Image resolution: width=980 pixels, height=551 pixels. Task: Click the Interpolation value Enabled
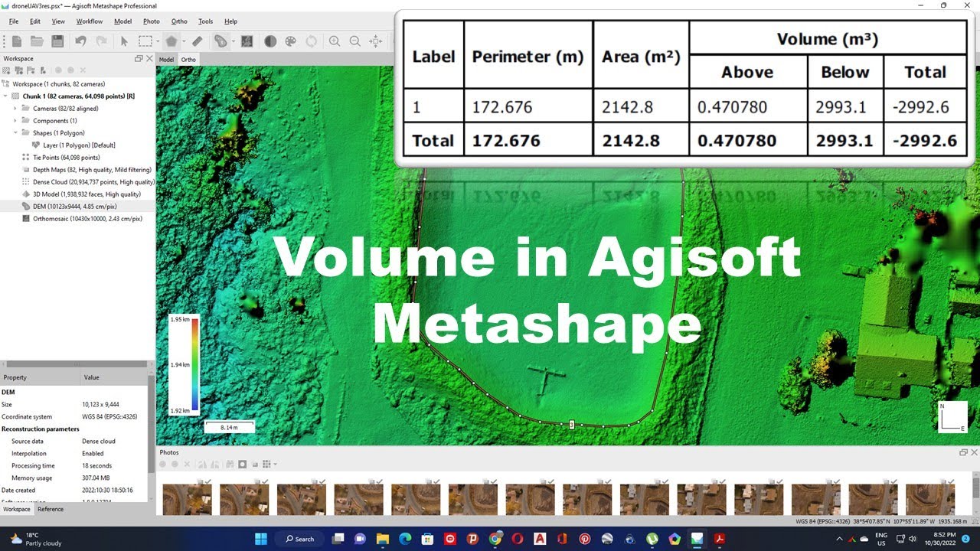tap(93, 454)
